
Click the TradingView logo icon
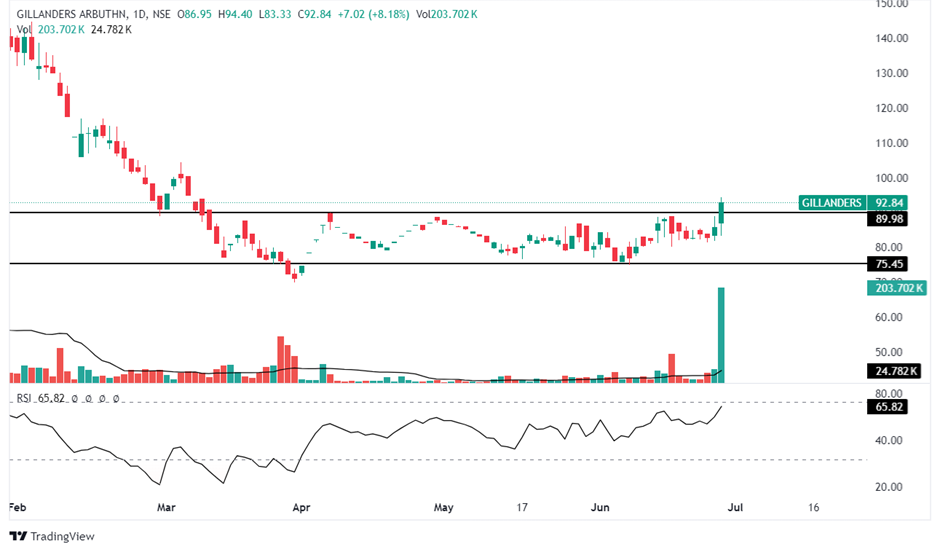pyautogui.click(x=19, y=535)
